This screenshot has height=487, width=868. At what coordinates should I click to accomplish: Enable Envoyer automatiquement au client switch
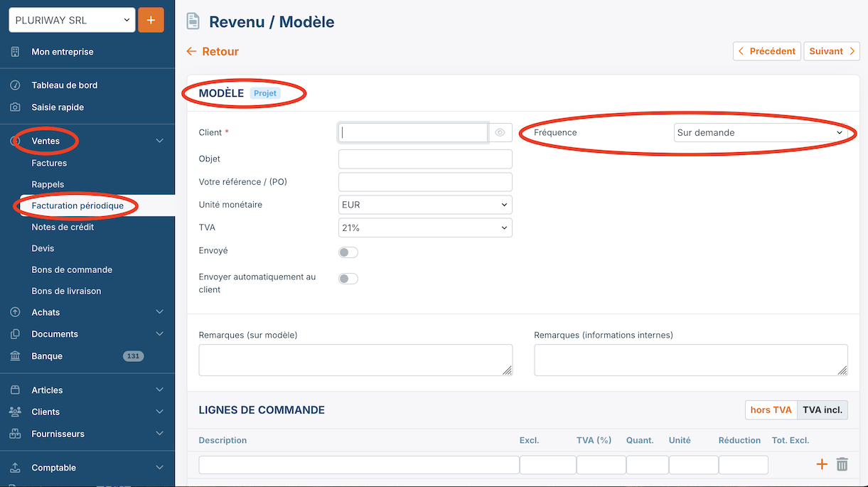(348, 279)
